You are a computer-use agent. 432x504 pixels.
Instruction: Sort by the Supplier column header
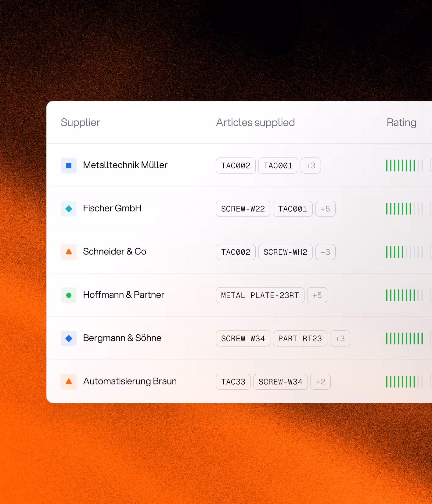81,122
